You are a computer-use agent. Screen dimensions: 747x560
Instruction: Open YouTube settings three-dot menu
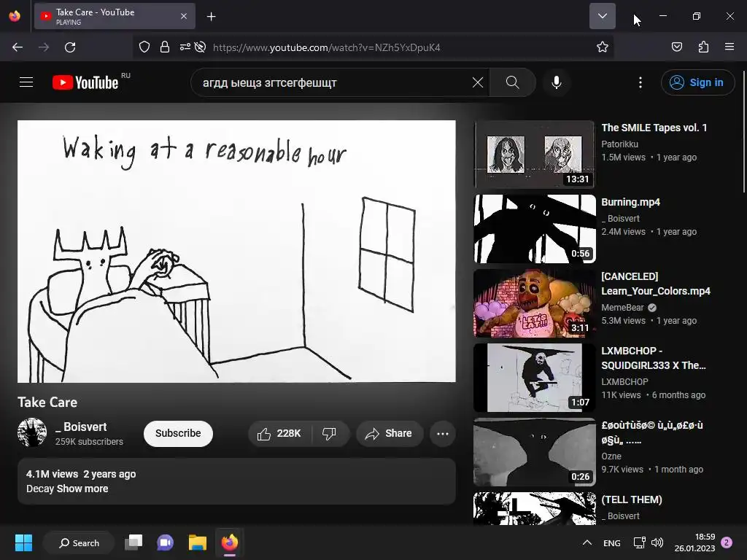640,82
